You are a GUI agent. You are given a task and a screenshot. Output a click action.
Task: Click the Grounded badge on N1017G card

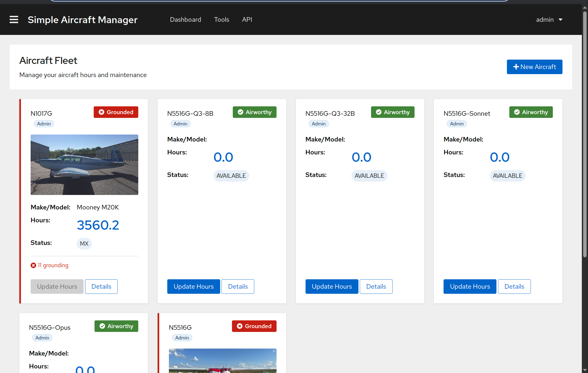(116, 112)
